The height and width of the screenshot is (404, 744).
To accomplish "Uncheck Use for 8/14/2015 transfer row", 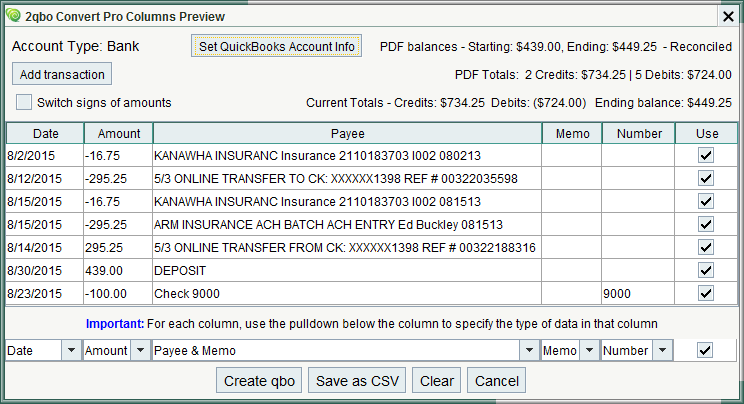I will tap(706, 247).
